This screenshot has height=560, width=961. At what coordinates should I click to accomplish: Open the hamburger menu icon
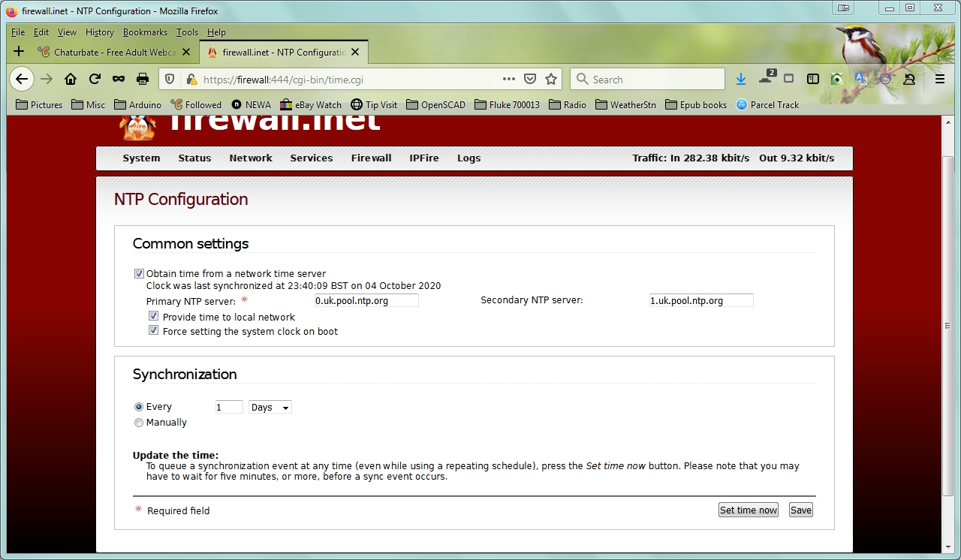pyautogui.click(x=940, y=79)
